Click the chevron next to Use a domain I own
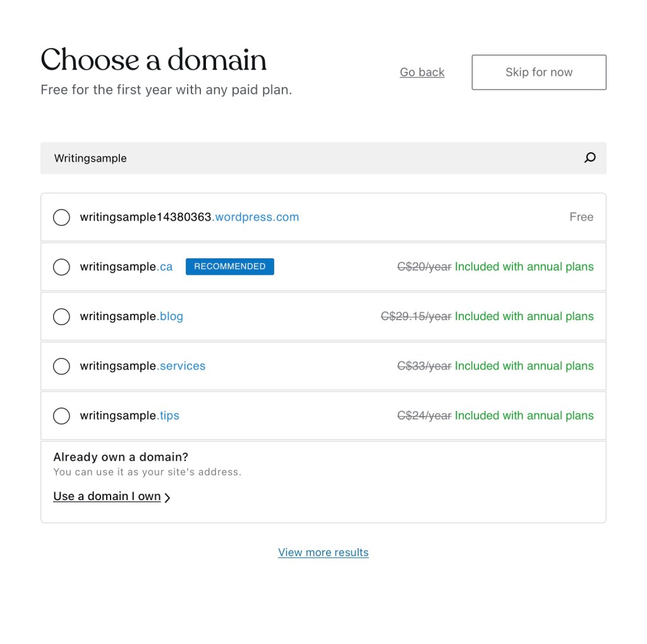The height and width of the screenshot is (644, 647). coord(167,498)
